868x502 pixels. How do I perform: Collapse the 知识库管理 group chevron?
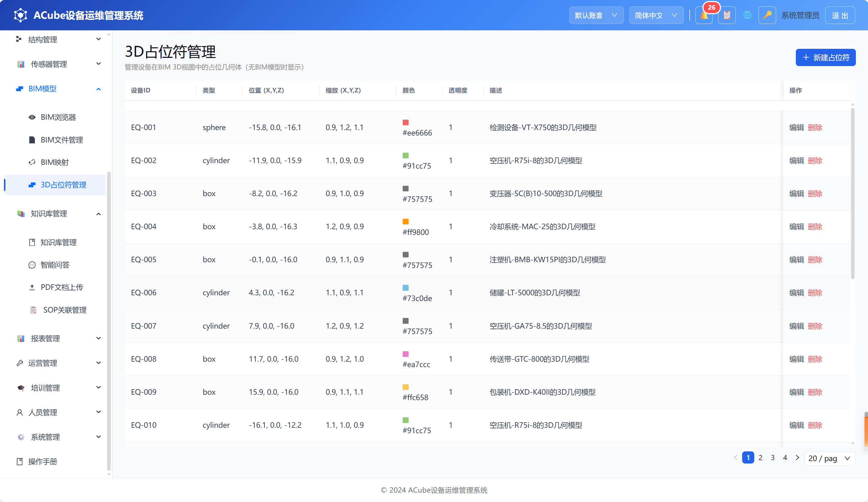99,214
